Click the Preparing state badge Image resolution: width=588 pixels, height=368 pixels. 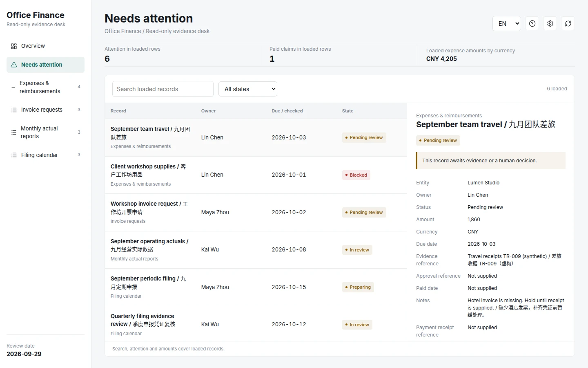[358, 287]
